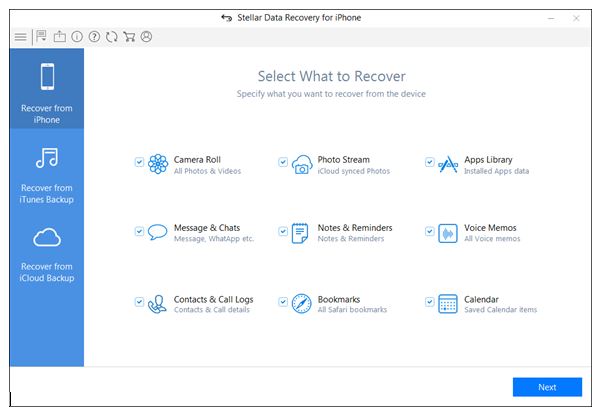Click the Message & Chats speech bubble icon
Image resolution: width=599 pixels, height=415 pixels.
pyautogui.click(x=157, y=232)
